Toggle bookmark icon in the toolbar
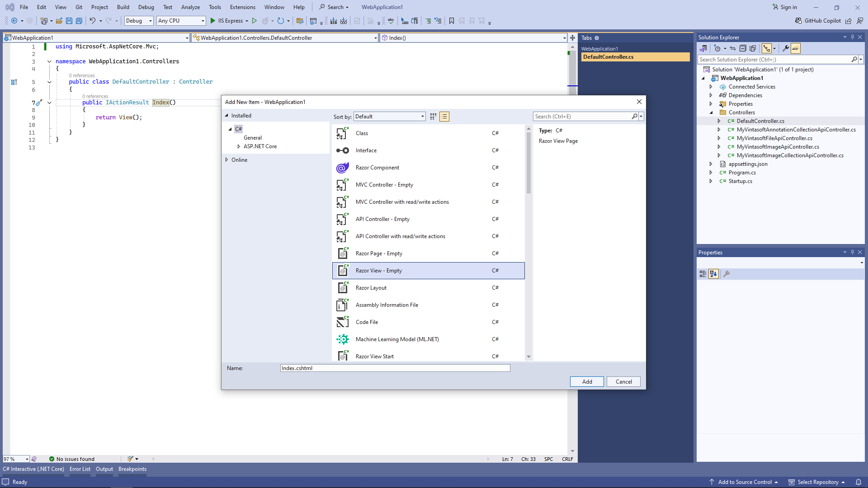 (451, 21)
